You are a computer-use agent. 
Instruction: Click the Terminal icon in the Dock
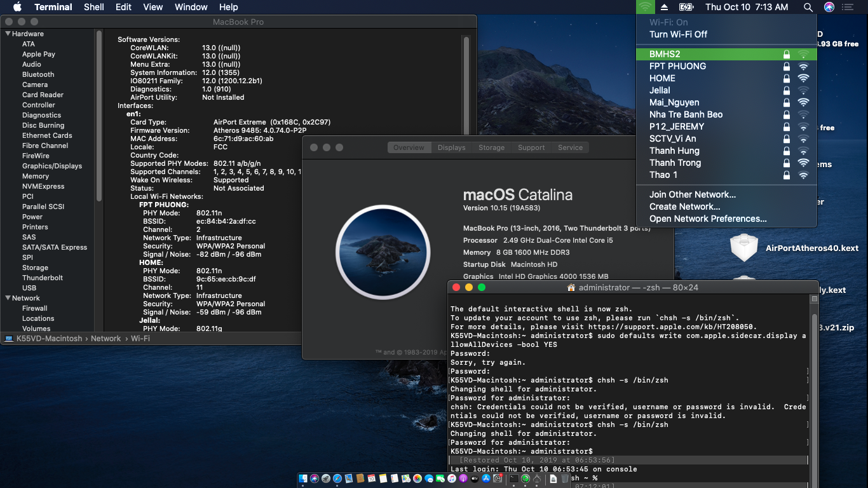[x=514, y=478]
